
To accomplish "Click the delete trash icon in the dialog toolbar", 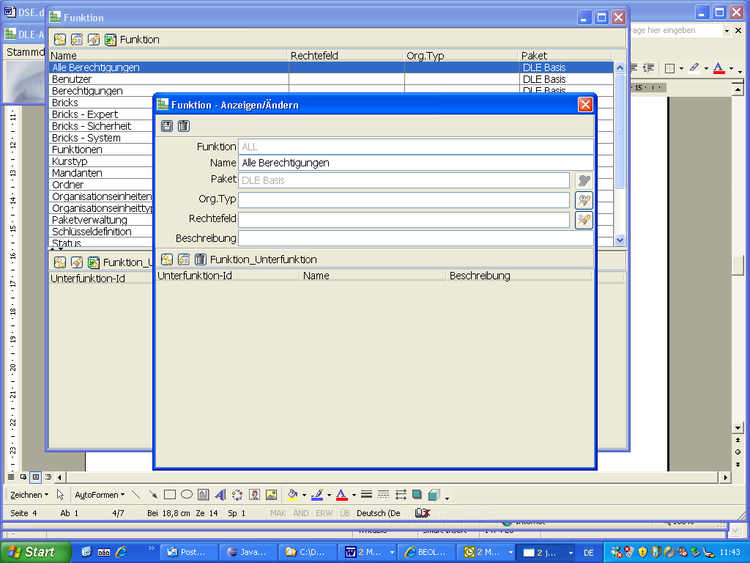I will pyautogui.click(x=184, y=126).
